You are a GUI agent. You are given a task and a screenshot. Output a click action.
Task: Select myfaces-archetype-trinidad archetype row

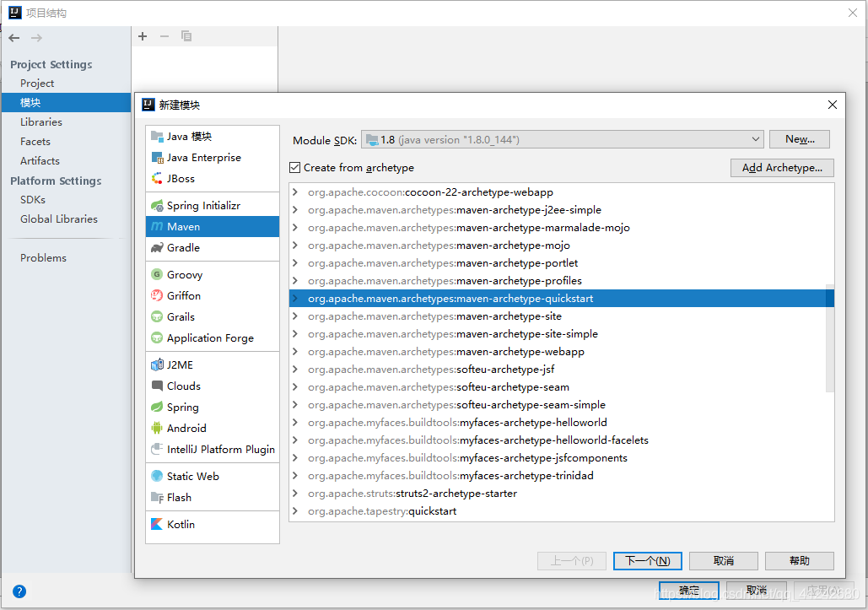(561, 476)
